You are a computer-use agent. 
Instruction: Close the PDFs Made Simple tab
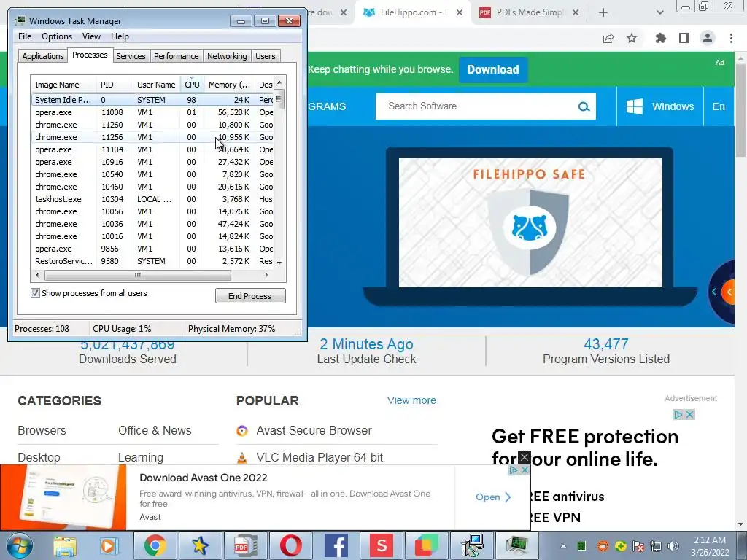point(576,13)
